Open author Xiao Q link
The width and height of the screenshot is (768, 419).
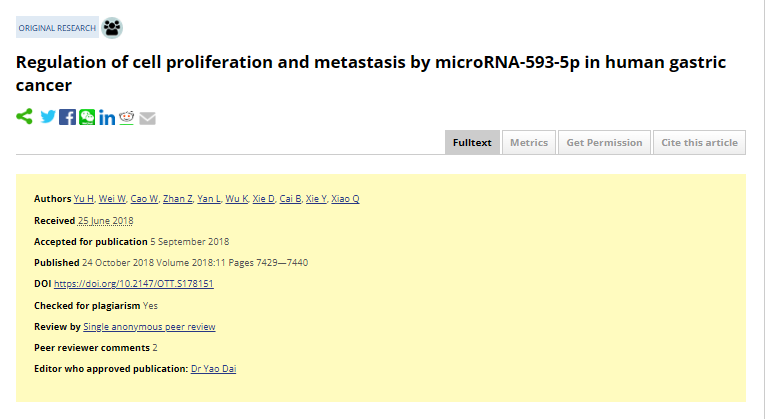pyautogui.click(x=345, y=198)
